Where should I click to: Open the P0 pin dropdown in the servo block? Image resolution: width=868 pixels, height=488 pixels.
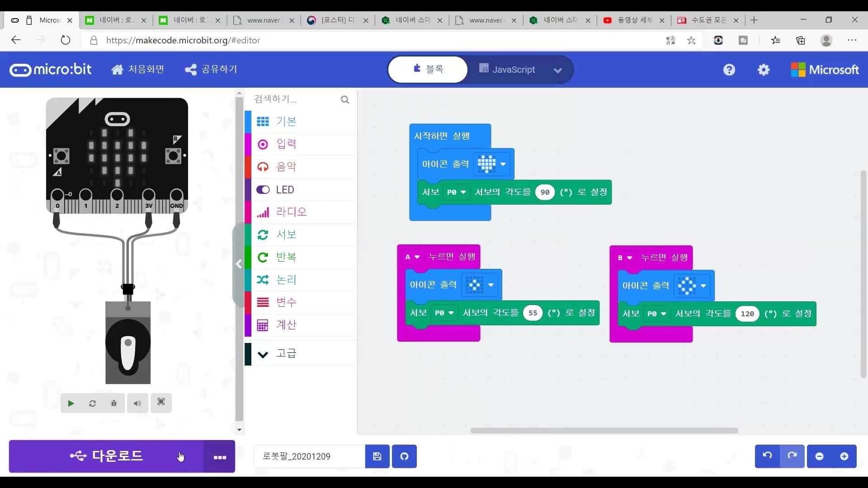point(457,192)
